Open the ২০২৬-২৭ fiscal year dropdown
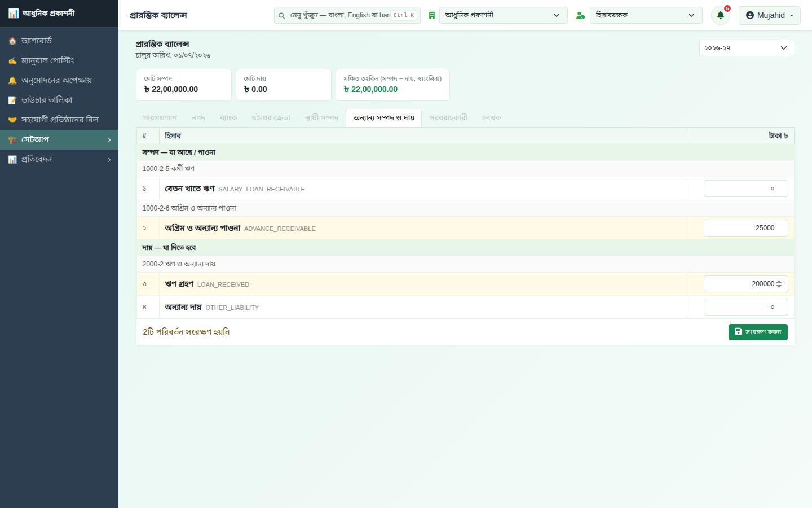 747,48
